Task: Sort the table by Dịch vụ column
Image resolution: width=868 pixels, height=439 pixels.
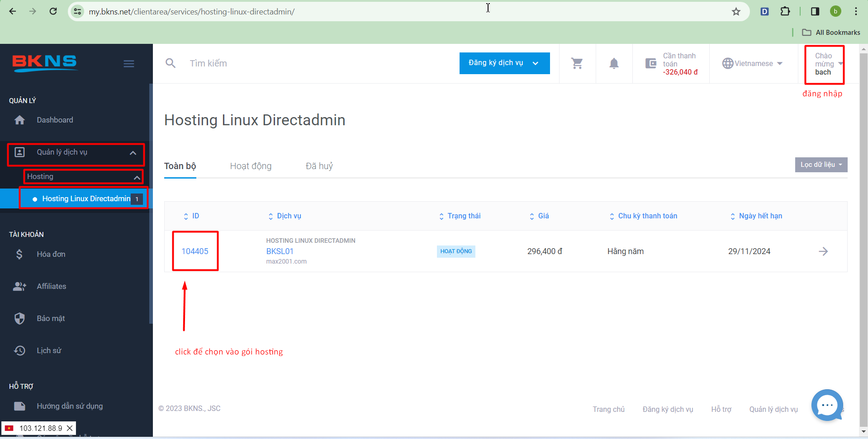Action: (x=285, y=216)
